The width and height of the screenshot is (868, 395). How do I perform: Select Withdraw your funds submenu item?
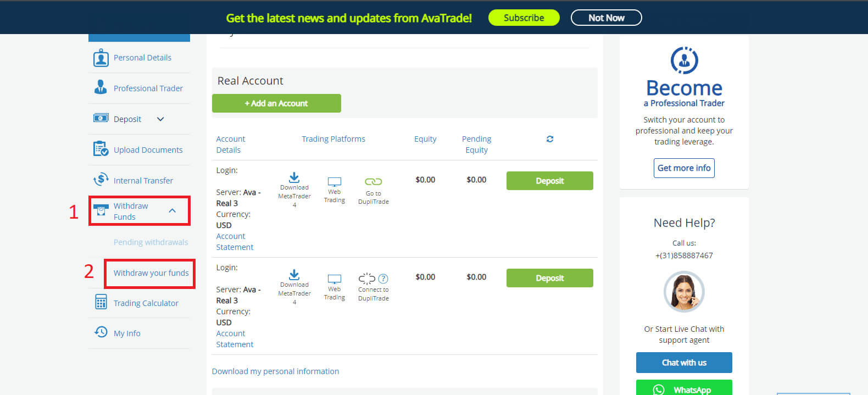pyautogui.click(x=151, y=273)
